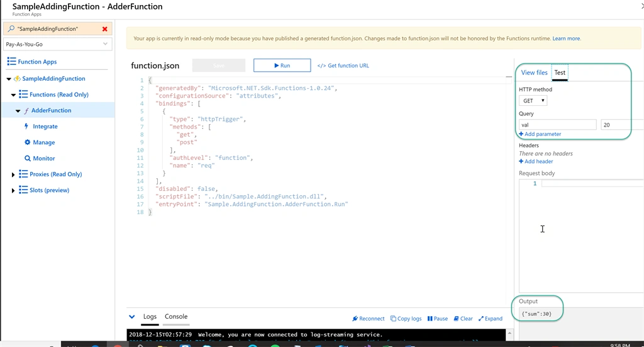Select SampleAddingFunction in the tree
This screenshot has width=644, height=347.
click(53, 79)
